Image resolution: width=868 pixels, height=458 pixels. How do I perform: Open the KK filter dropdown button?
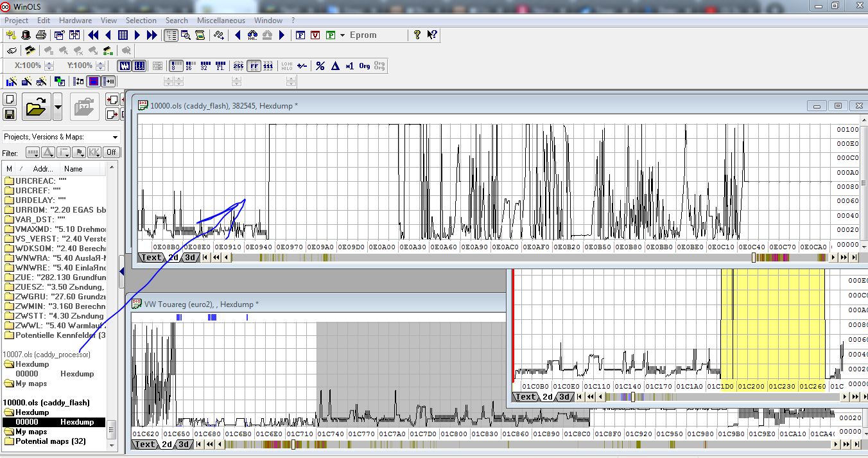94,152
